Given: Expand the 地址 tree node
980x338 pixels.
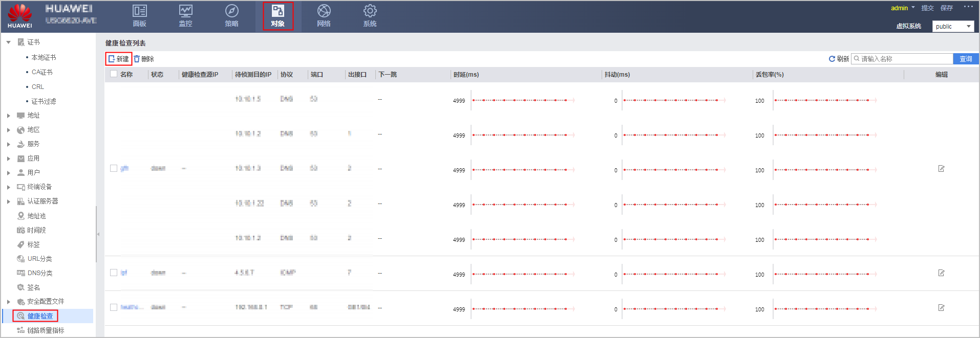Looking at the screenshot, I should 9,116.
